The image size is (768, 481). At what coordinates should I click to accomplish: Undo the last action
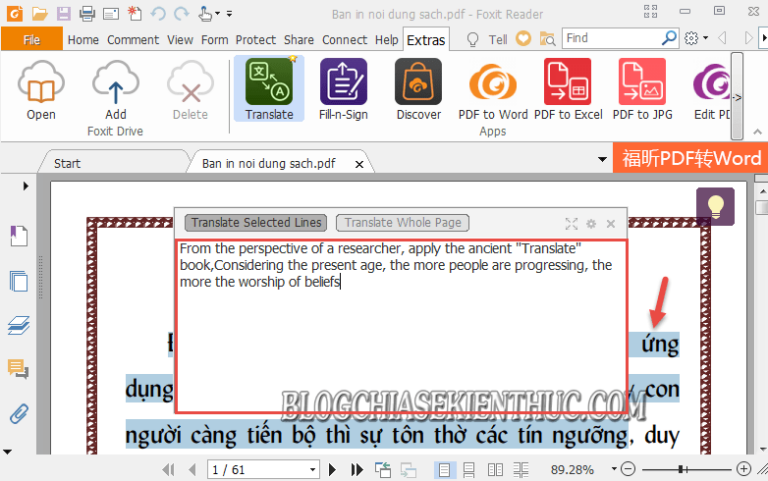point(158,14)
